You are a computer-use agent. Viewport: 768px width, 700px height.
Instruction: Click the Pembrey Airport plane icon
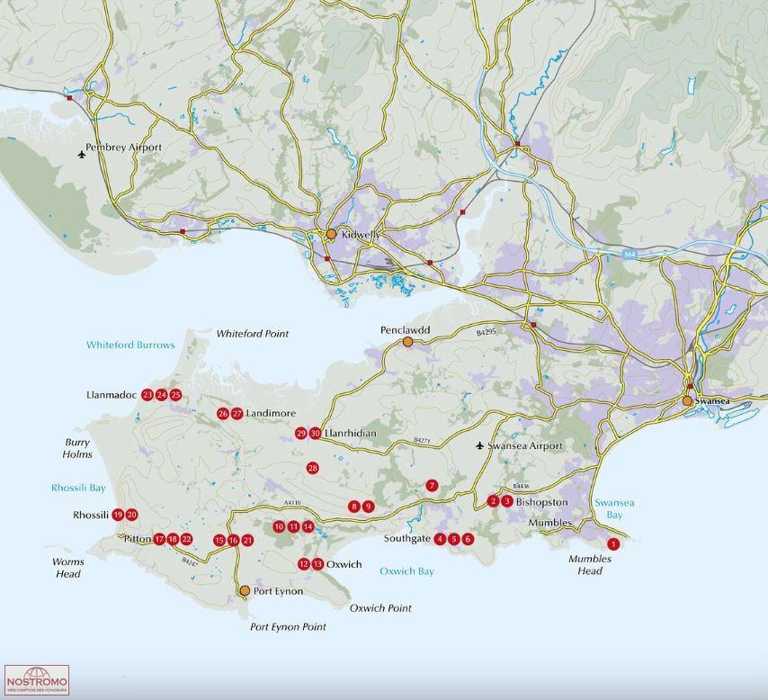[x=83, y=154]
